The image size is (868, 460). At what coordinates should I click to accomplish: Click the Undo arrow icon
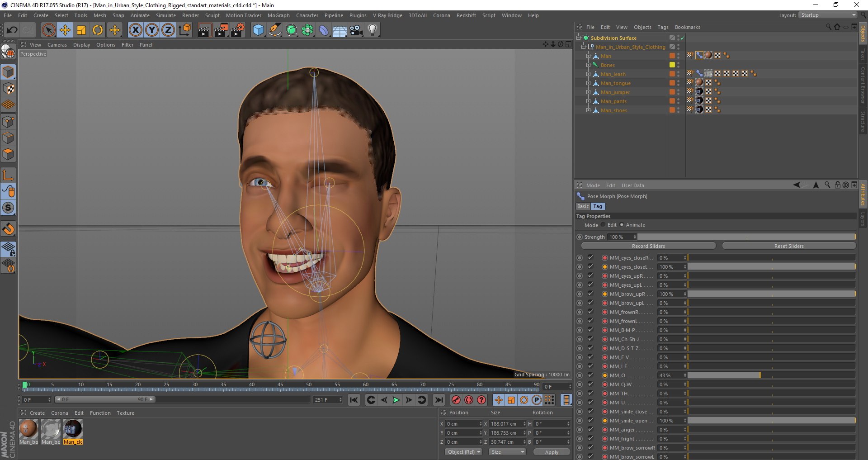[12, 30]
